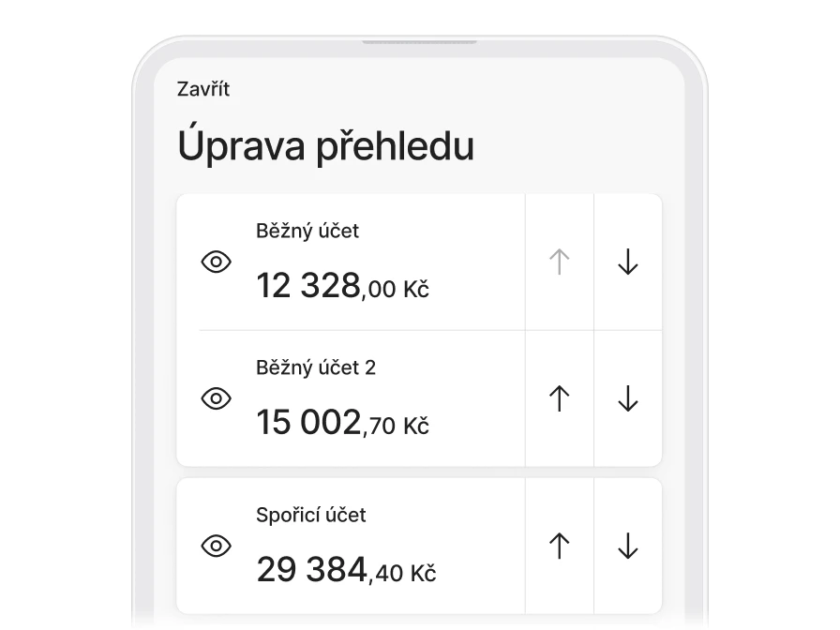Click the up arrow for Spořicí účet
The width and height of the screenshot is (840, 630).
tap(560, 545)
